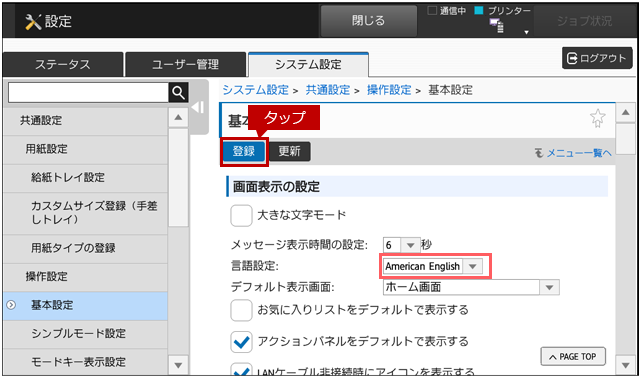Image resolution: width=640 pixels, height=376 pixels.
Task: Open 言語設定 American English dropdown
Action: 433,266
